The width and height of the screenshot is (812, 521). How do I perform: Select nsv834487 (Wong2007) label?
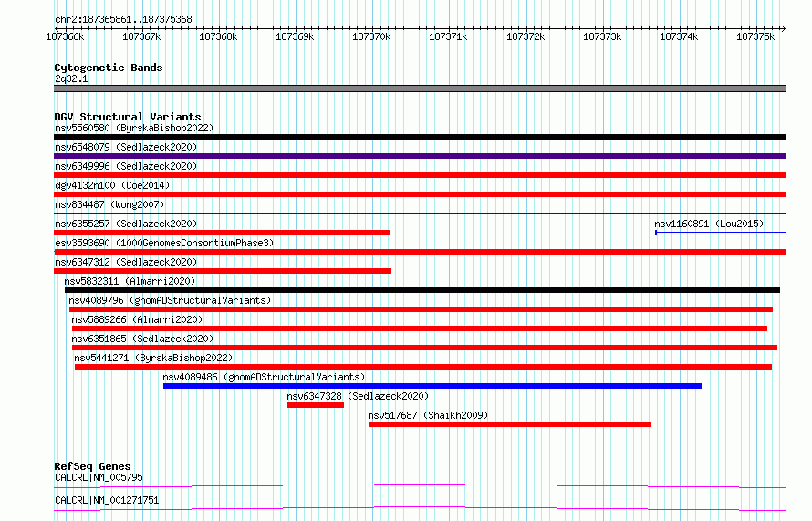pos(109,204)
